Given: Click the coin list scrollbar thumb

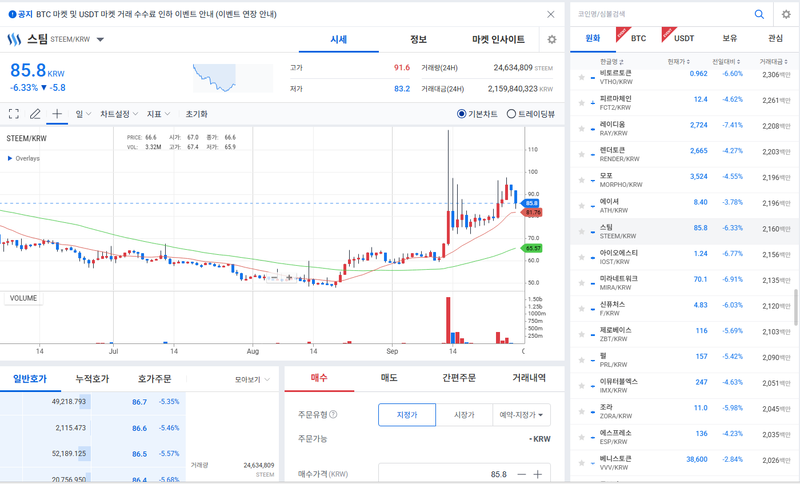Looking at the screenshot, I should pos(796,307).
